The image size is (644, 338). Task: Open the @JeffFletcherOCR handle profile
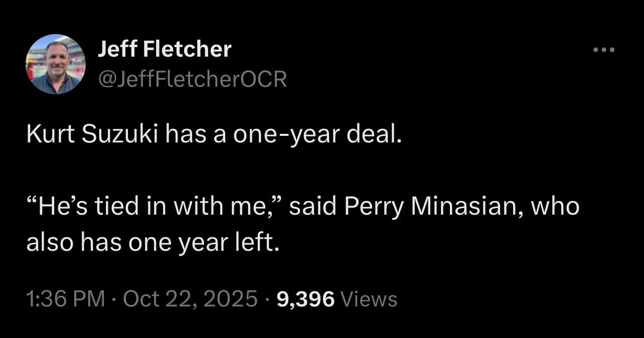click(x=192, y=78)
